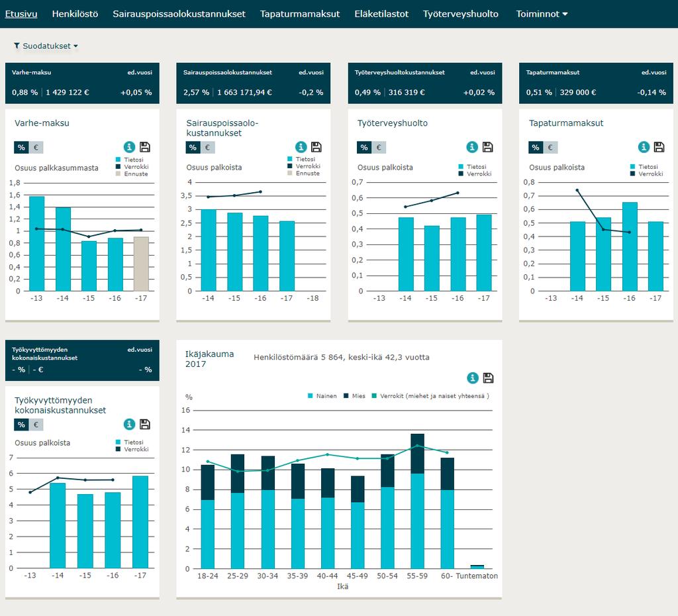Toggle Tietosi legend in Sairauspoissaolokustannukset chart
This screenshot has height=616, width=678.
click(301, 159)
